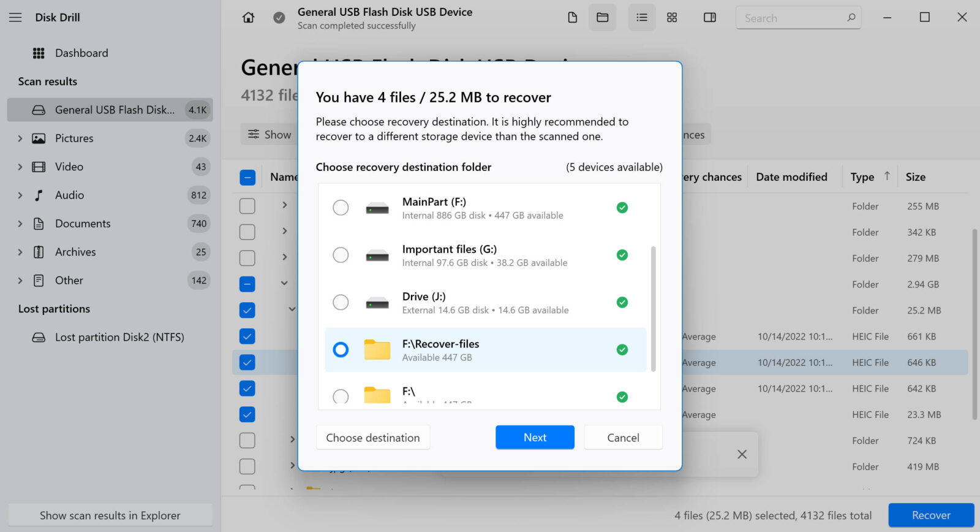Screen dimensions: 980x532
Task: Toggle the preview panel icon
Action: (709, 18)
